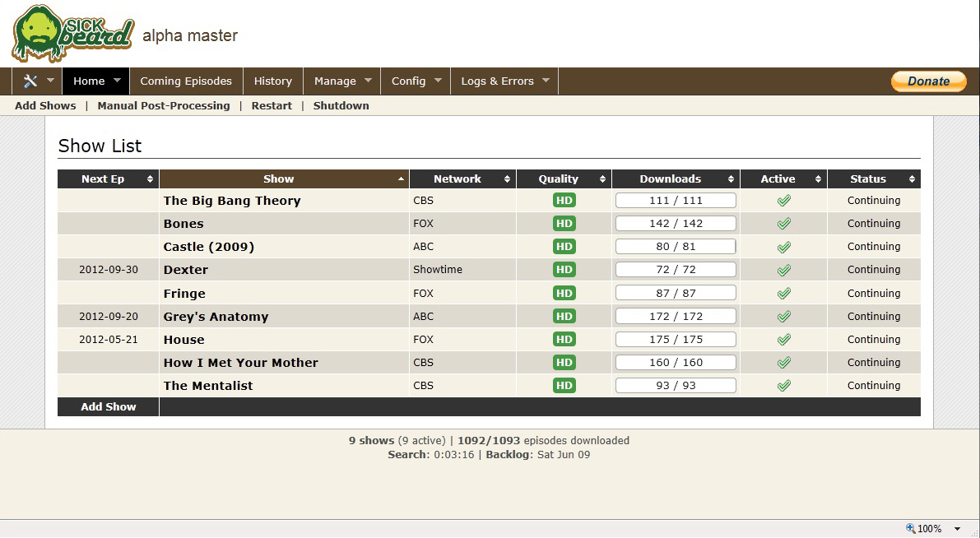Click the Add Show footer cell
The width and height of the screenshot is (980, 538).
click(x=108, y=407)
